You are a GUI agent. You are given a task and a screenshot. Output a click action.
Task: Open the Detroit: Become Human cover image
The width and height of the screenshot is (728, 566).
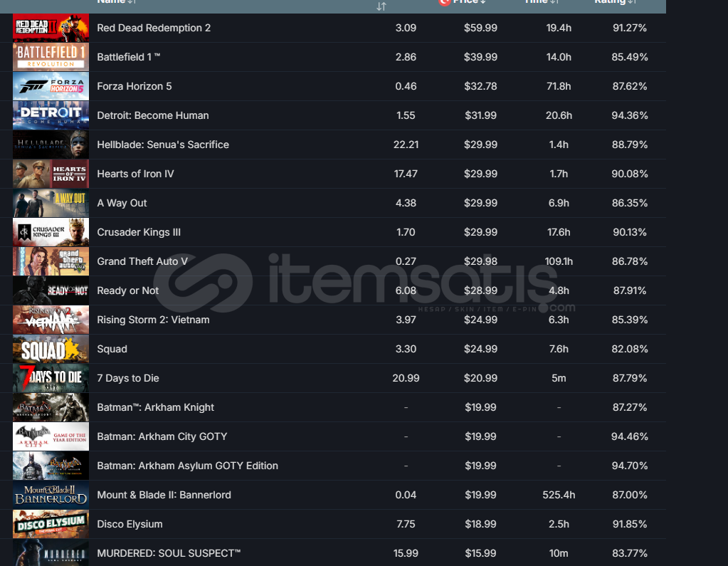51,115
